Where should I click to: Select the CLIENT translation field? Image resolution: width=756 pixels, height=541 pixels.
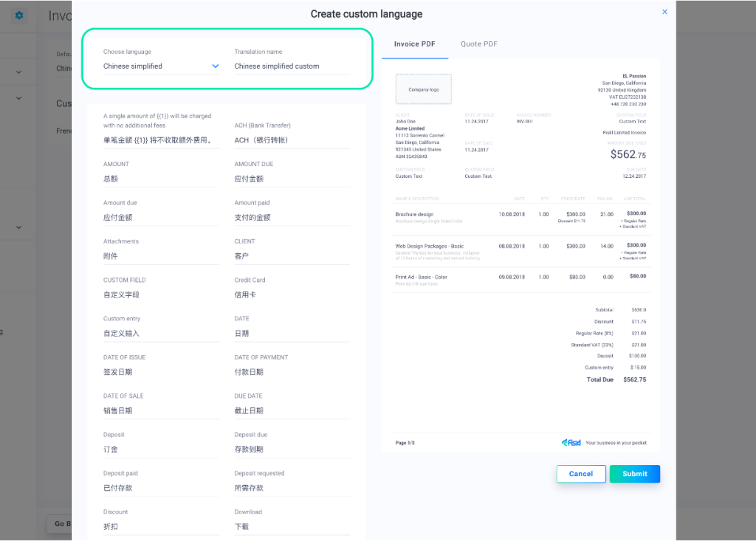pos(292,256)
